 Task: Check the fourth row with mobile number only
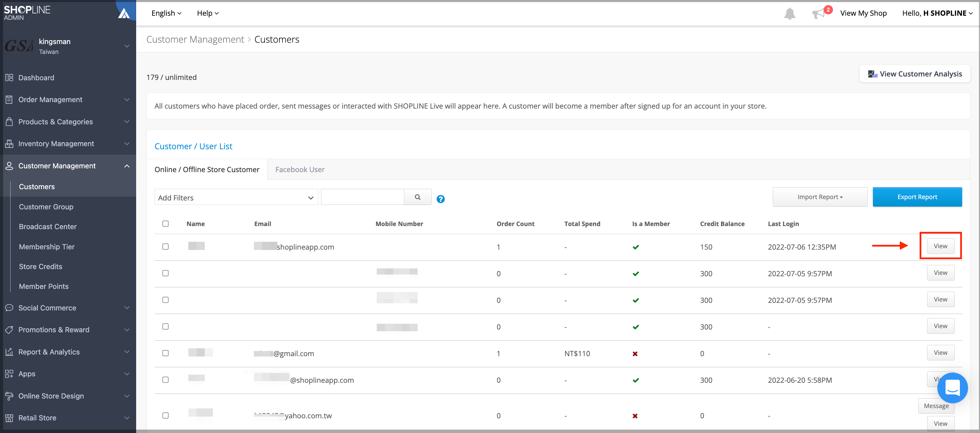(165, 326)
